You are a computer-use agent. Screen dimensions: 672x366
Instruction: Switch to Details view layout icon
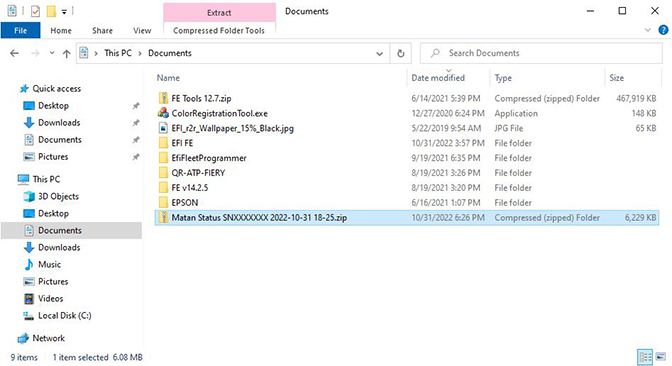coord(645,357)
